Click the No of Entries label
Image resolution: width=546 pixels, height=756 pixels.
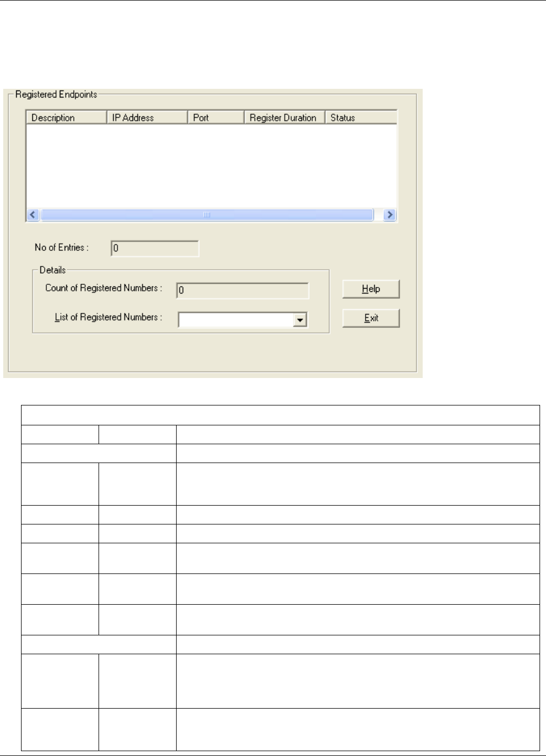[x=61, y=248]
